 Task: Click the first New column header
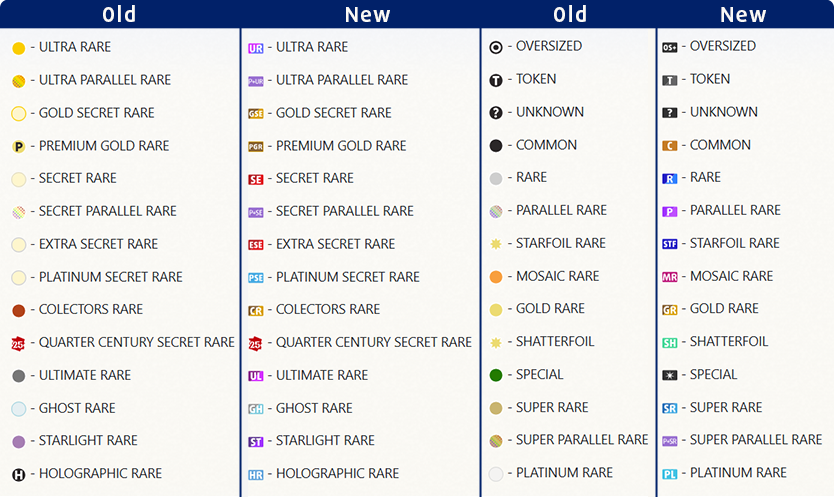click(368, 14)
